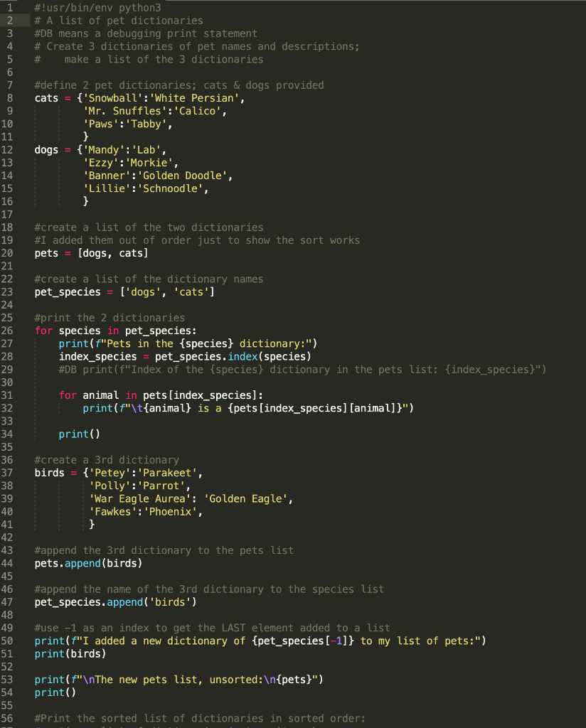Click line number 37 in the gutter
The image size is (586, 728).
tap(7, 473)
